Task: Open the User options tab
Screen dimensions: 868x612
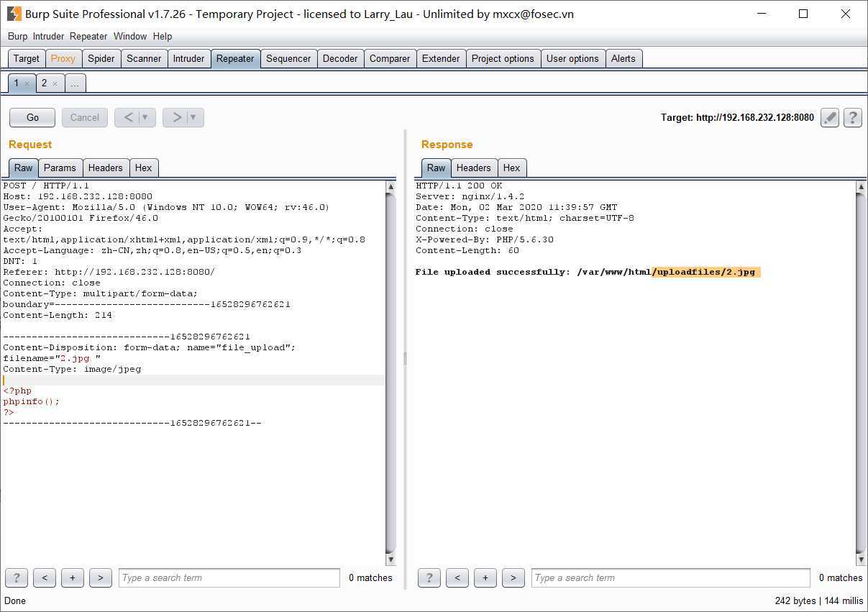Action: click(572, 58)
